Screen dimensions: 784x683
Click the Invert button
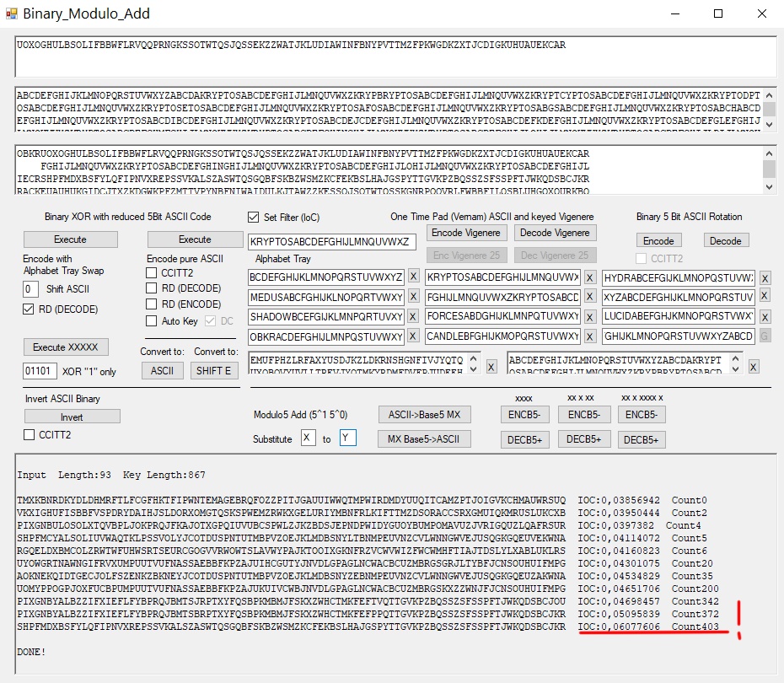pos(72,417)
